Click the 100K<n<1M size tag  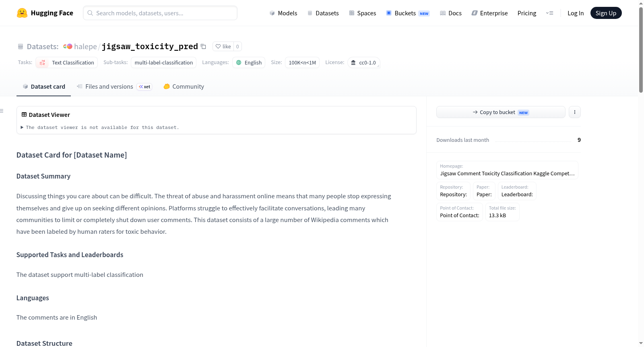[x=302, y=62]
